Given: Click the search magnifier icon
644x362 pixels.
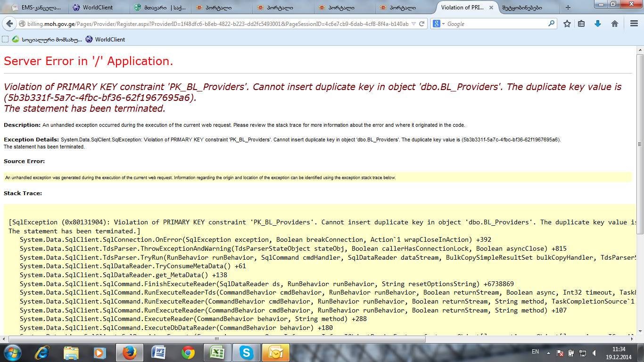Looking at the screenshot, I should click(551, 24).
